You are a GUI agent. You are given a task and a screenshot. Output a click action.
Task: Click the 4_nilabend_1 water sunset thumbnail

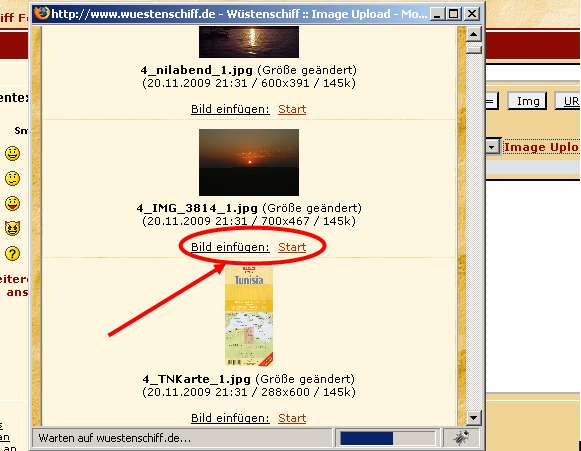click(249, 42)
